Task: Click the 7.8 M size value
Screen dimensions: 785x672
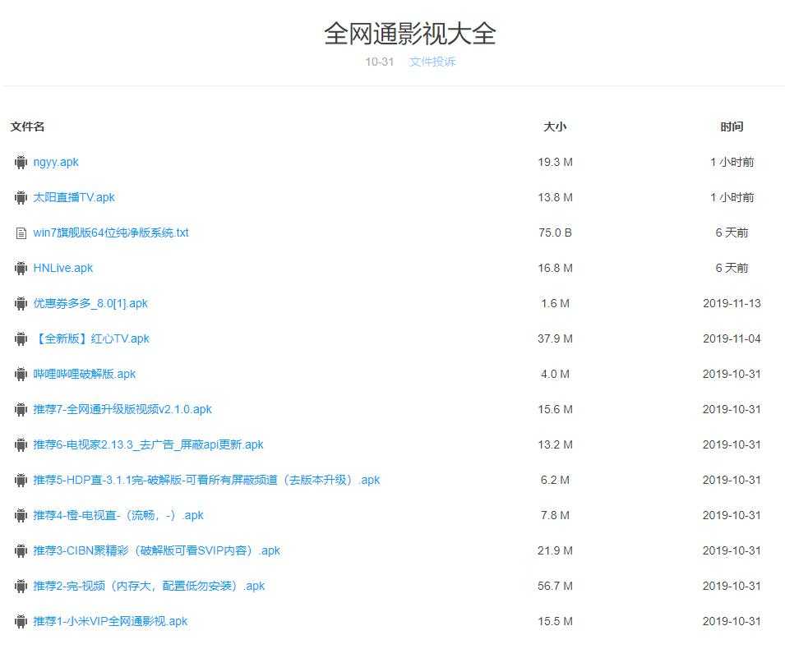Action: pos(555,515)
